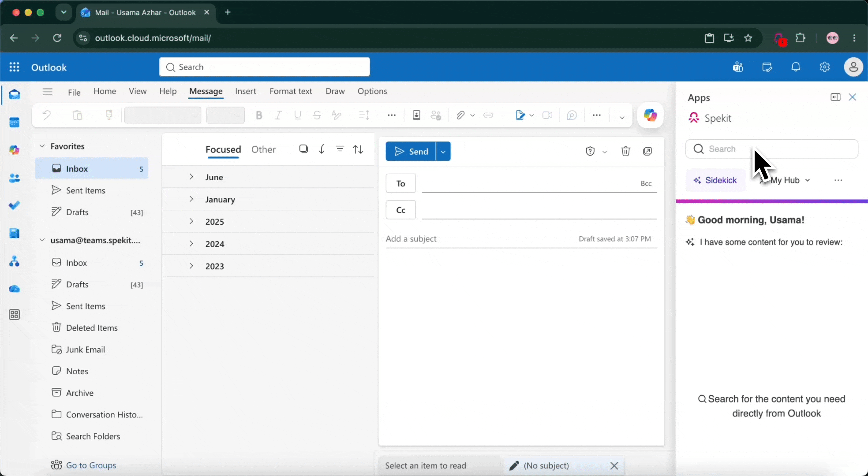This screenshot has height=476, width=868.
Task: Close the (No subject) draft tab
Action: pyautogui.click(x=614, y=465)
